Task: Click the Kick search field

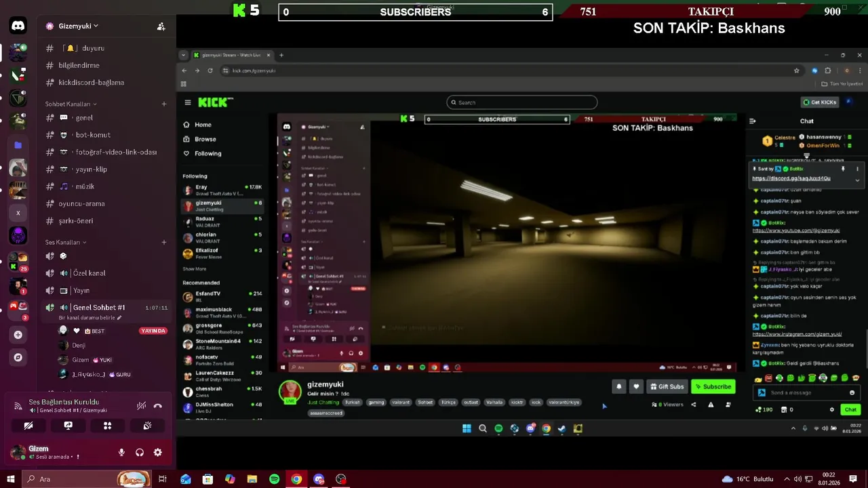Action: click(522, 102)
